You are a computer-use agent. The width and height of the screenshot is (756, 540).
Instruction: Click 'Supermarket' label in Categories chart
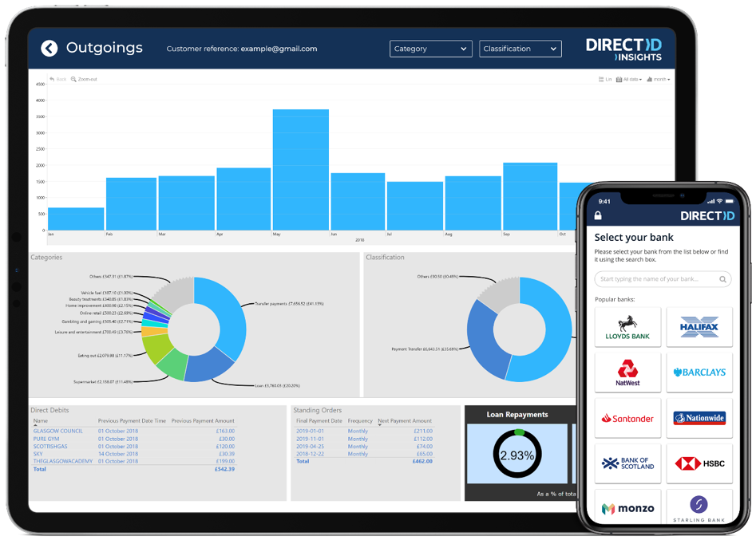point(103,381)
